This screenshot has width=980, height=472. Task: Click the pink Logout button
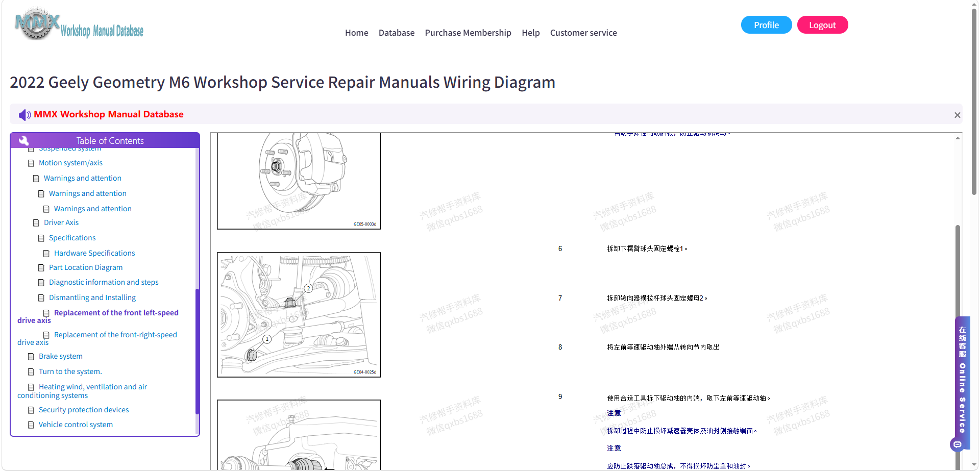(x=822, y=25)
